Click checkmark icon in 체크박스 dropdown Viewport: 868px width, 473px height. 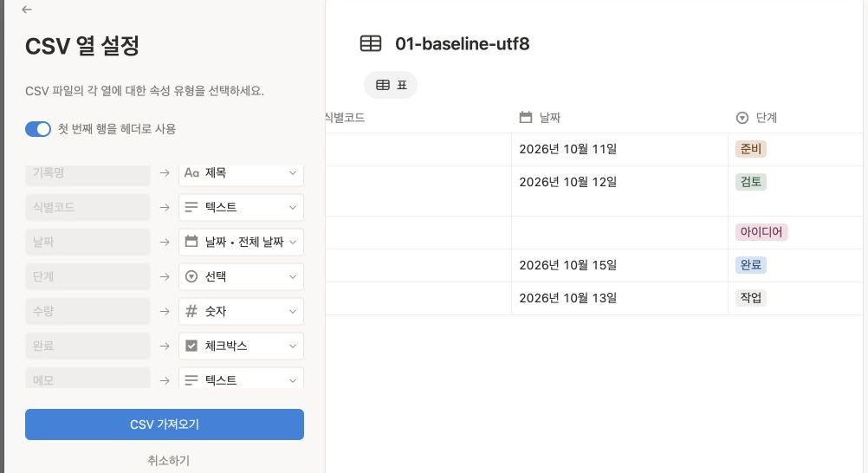(x=191, y=346)
